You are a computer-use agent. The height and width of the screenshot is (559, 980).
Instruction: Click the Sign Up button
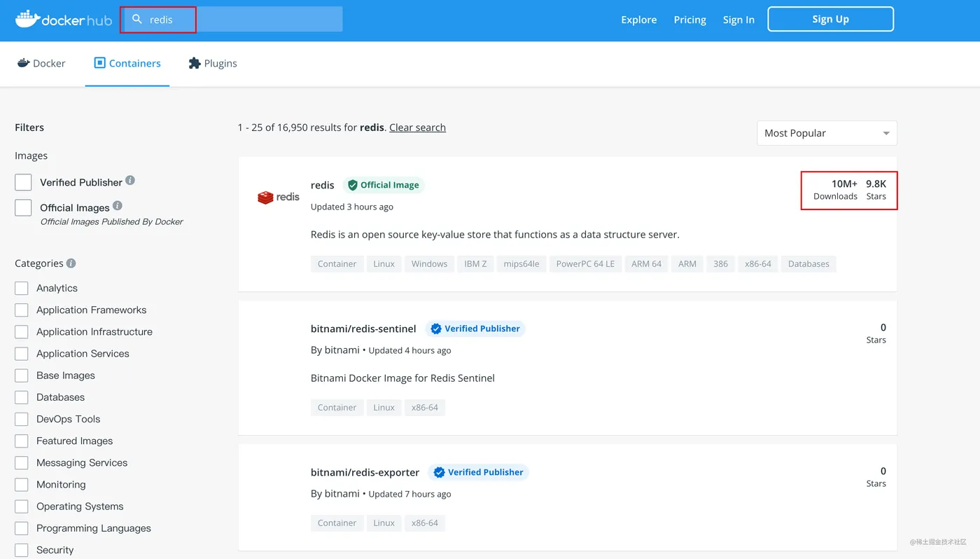click(831, 19)
